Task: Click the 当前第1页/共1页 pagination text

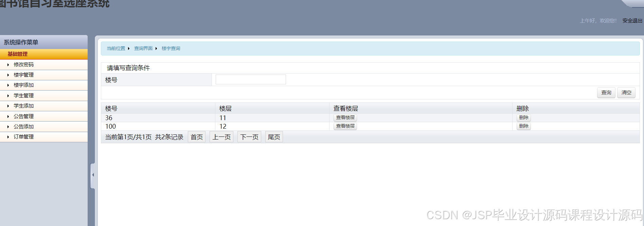Action: click(128, 137)
